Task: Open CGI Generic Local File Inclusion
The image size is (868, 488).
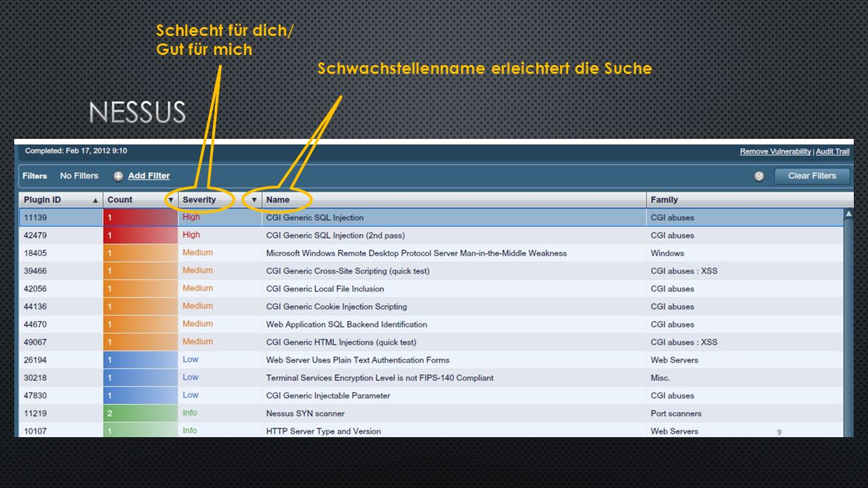Action: [x=325, y=289]
